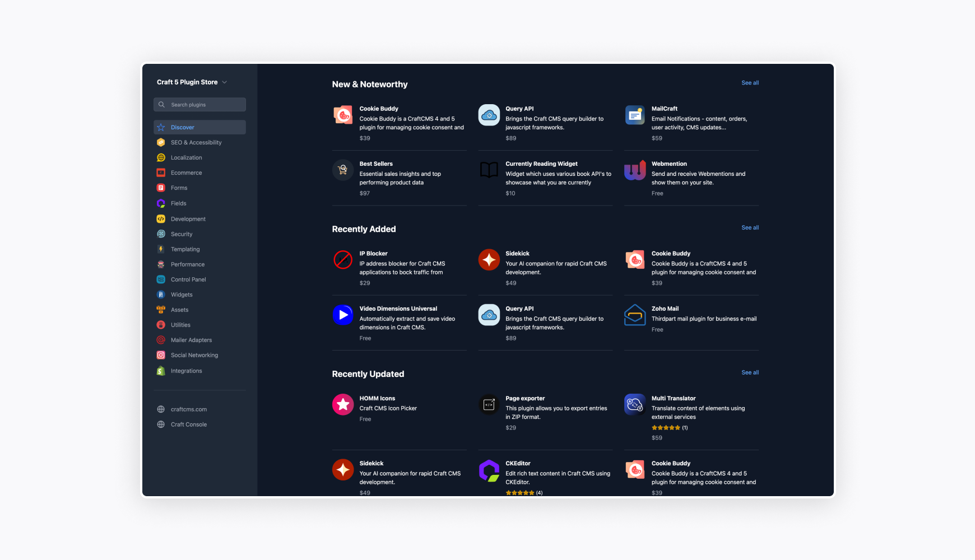The image size is (975, 560).
Task: Click the Localization globe icon
Action: [161, 158]
